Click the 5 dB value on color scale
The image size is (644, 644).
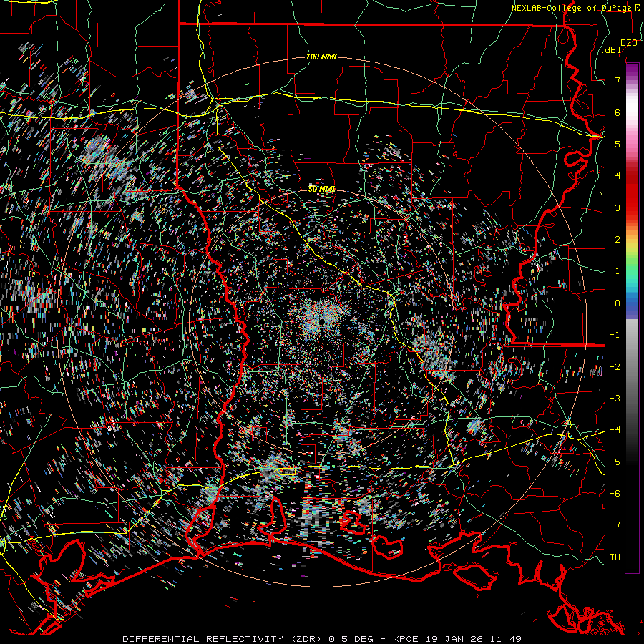618,144
